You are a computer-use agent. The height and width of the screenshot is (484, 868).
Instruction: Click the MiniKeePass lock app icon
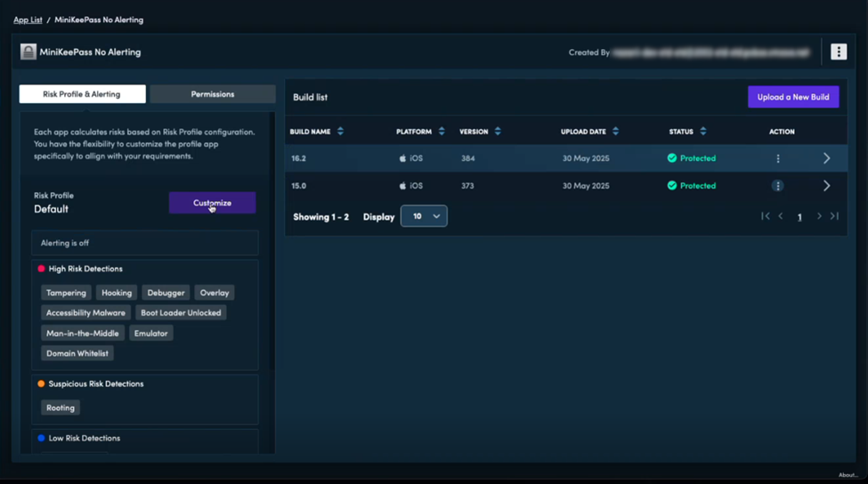pyautogui.click(x=28, y=52)
